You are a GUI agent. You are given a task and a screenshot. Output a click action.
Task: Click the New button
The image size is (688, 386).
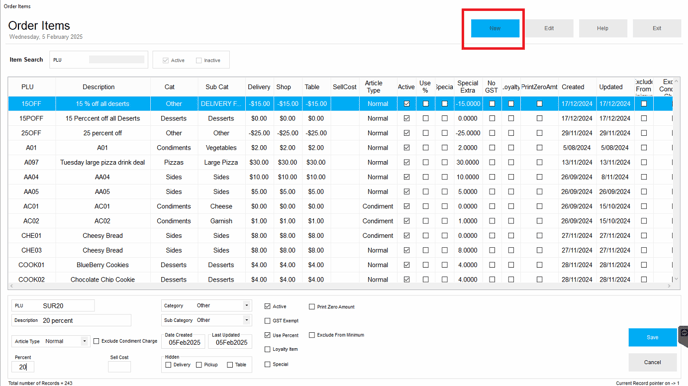[x=495, y=28]
